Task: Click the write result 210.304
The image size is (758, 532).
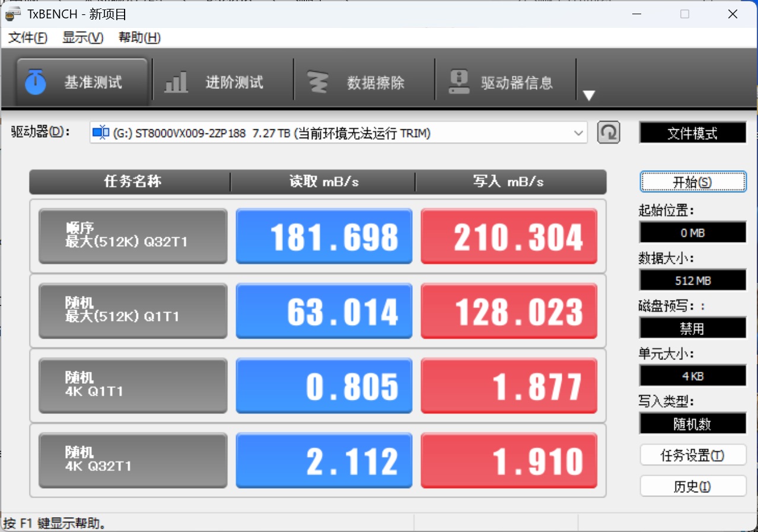Action: 509,236
